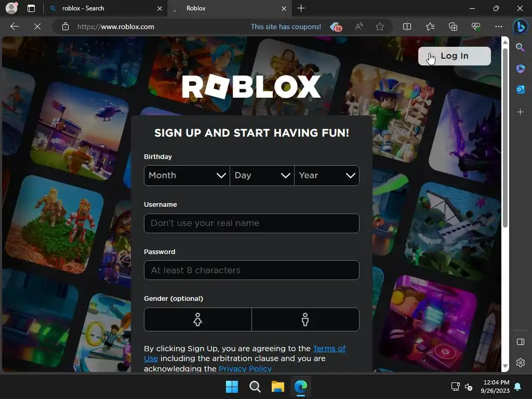The width and height of the screenshot is (532, 399).
Task: Expand the Day birthday dropdown
Action: pyautogui.click(x=262, y=176)
